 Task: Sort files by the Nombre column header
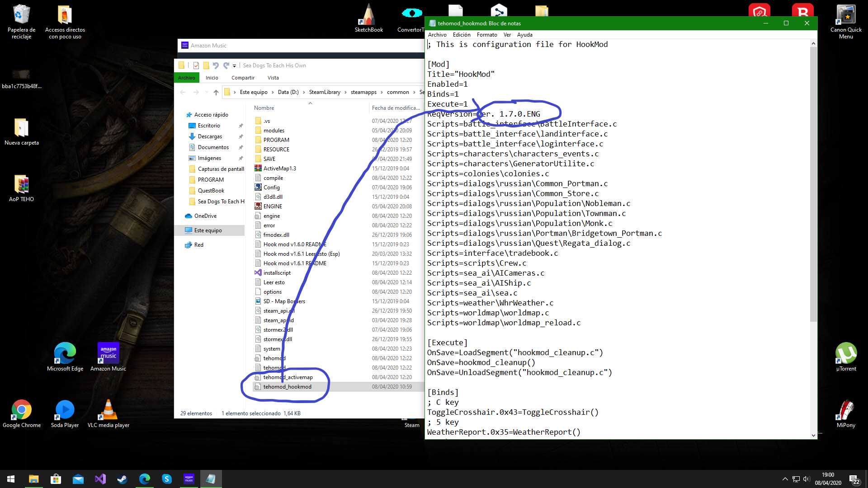click(264, 108)
